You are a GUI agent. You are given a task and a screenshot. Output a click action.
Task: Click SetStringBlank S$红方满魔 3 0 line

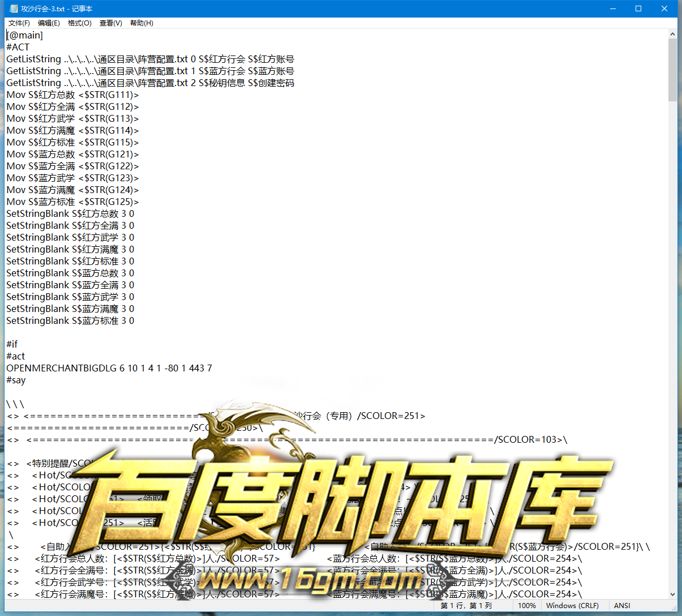point(70,249)
